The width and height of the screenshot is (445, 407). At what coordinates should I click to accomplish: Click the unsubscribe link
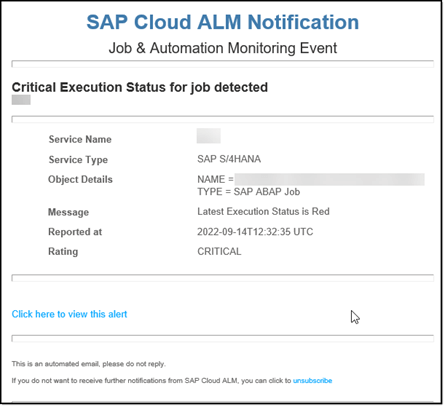point(312,380)
